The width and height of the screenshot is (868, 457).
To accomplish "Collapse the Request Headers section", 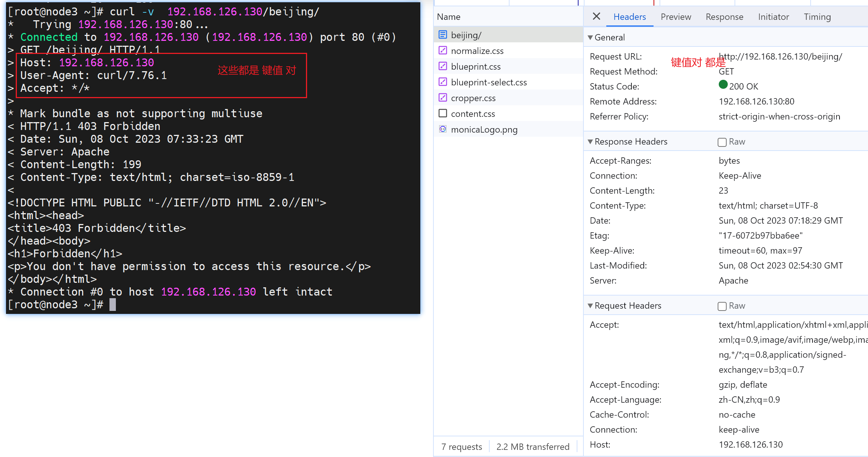I will pos(591,306).
